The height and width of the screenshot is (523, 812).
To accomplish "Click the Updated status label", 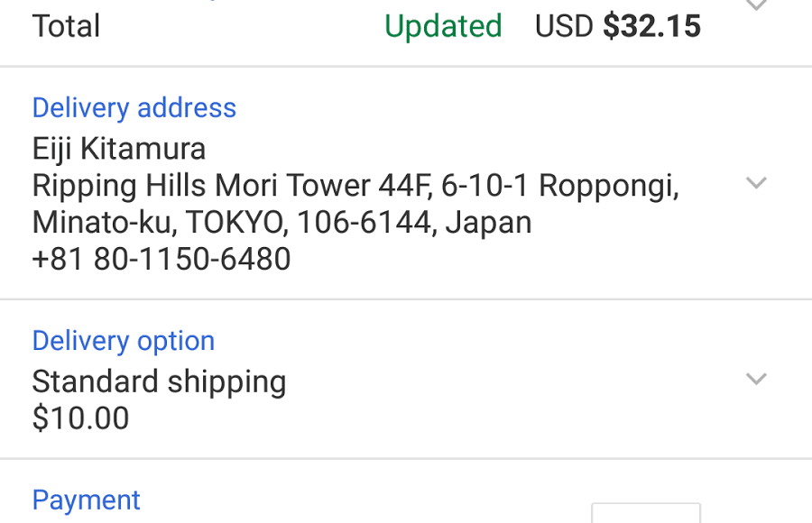I will (442, 26).
